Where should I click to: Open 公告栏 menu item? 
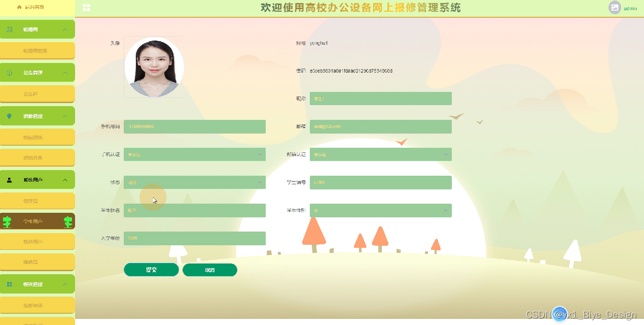coord(38,94)
